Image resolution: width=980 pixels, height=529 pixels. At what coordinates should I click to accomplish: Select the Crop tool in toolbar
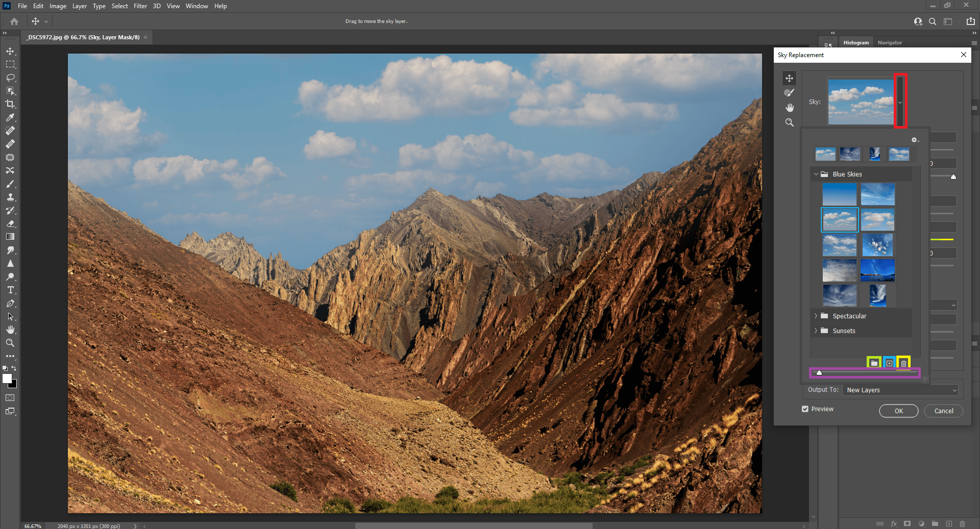coord(10,104)
